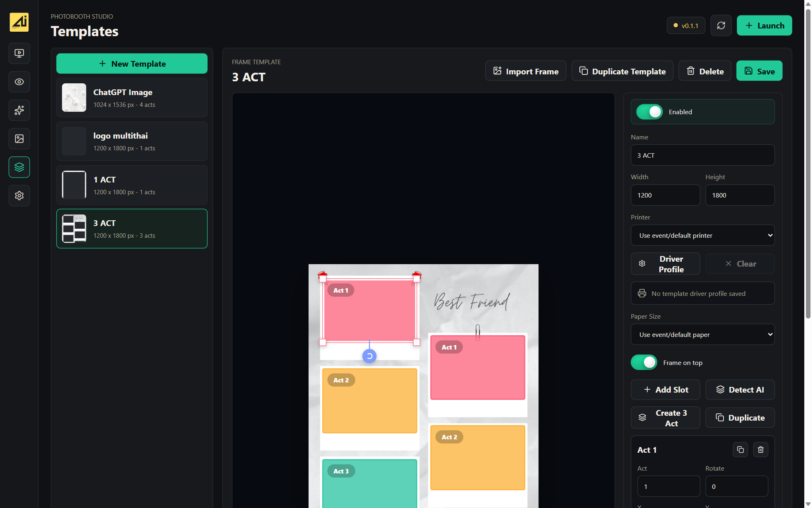Click the refresh icon button

[x=721, y=26]
